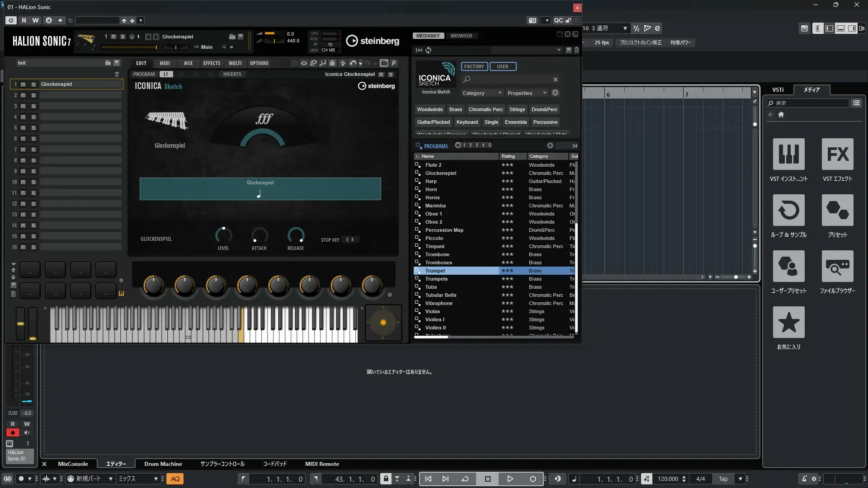The width and height of the screenshot is (868, 488).
Task: Open the VST Instruments media tile
Action: [x=788, y=155]
